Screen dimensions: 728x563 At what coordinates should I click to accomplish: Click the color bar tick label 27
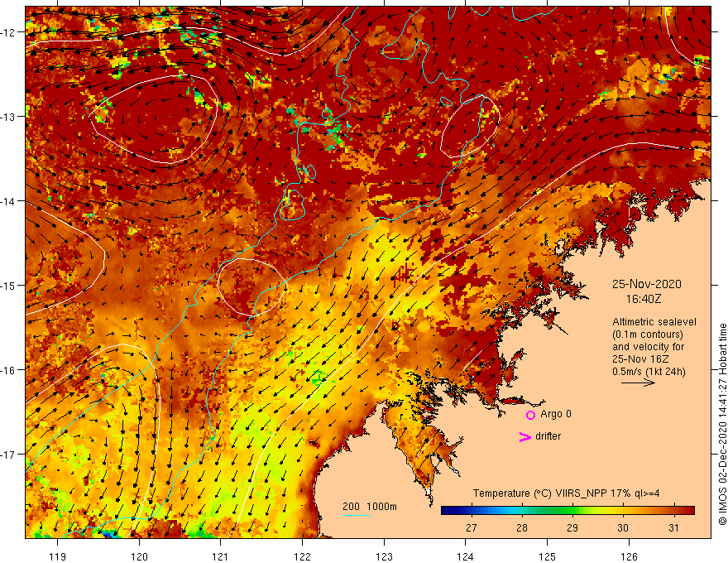point(472,528)
